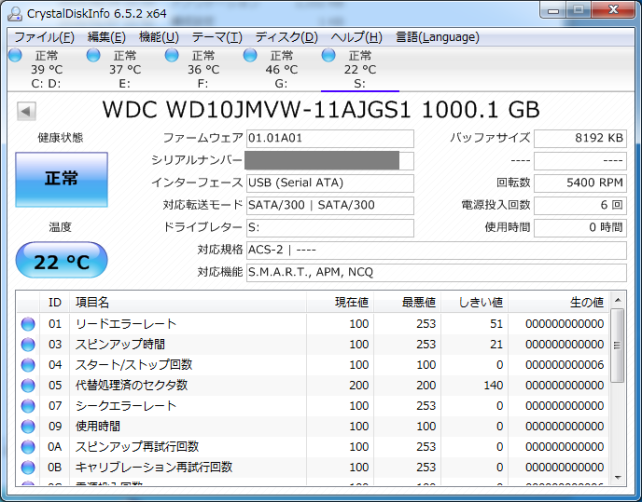The width and height of the screenshot is (642, 502).
Task: Click the status orb for drive G:
Action: pos(250,56)
